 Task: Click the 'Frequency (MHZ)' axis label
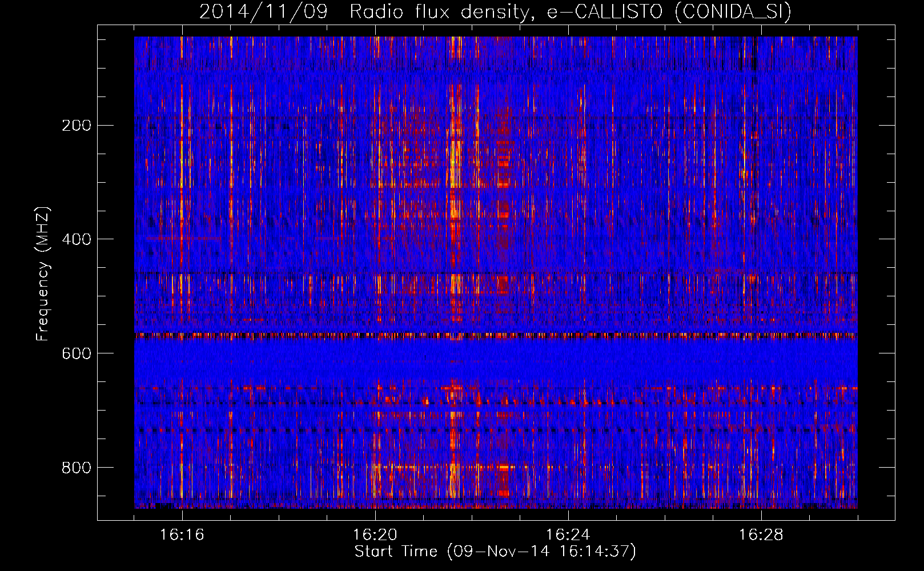coord(43,274)
